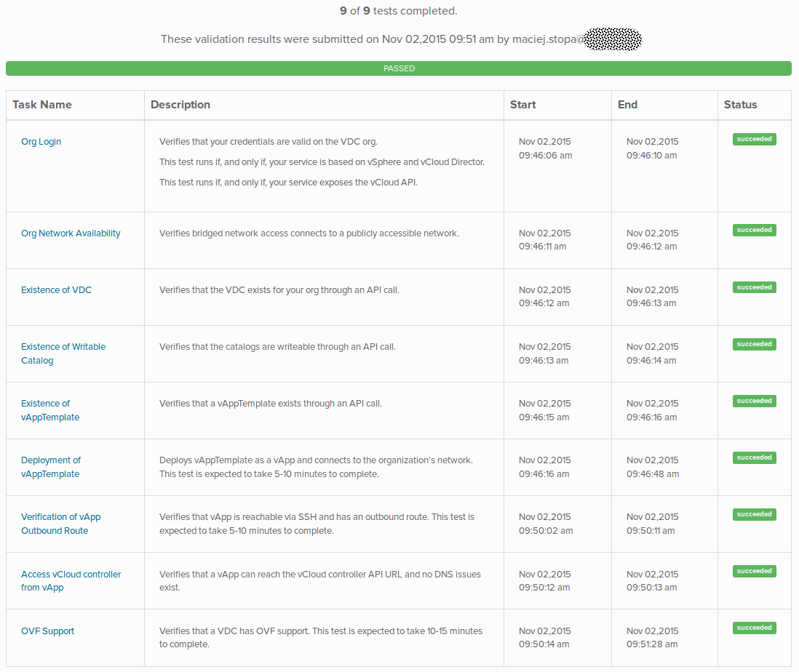This screenshot has height=672, width=799.
Task: Open the Org Network Availability task
Action: click(71, 233)
